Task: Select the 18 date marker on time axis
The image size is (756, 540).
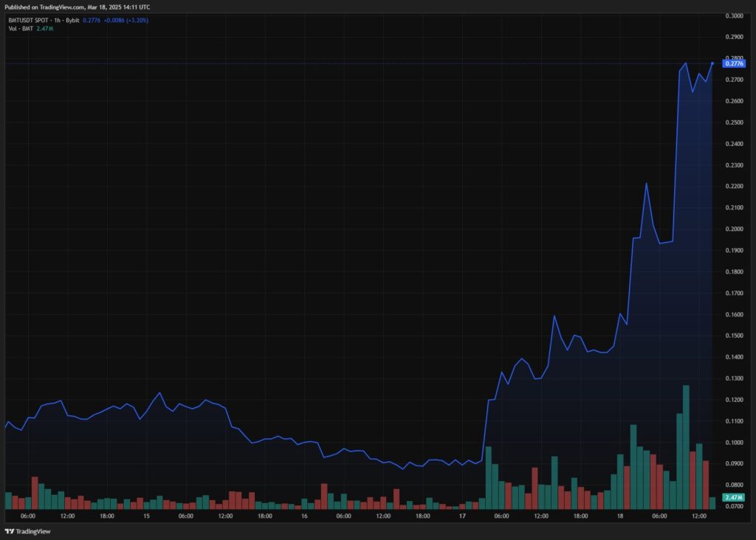Action: pos(619,516)
